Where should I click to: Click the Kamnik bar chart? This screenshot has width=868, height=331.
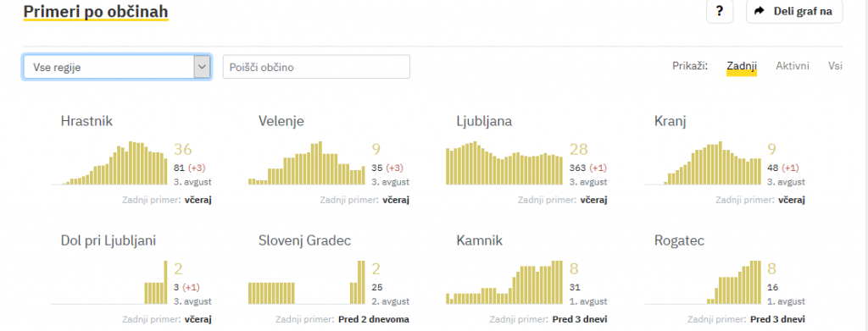(504, 283)
